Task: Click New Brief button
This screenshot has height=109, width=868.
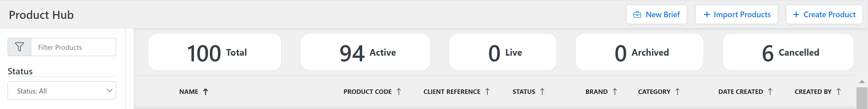Action: [x=656, y=15]
